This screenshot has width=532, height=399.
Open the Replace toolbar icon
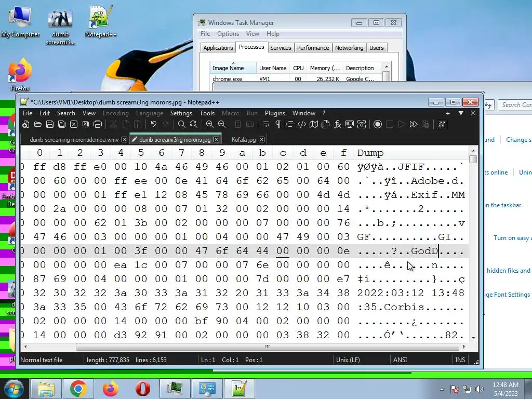[x=194, y=125]
